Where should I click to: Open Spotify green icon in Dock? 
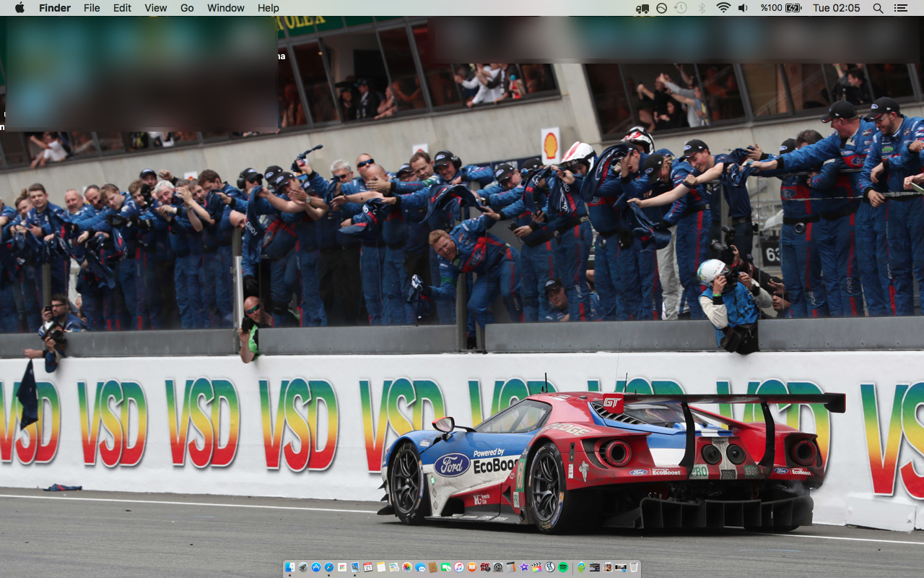563,567
